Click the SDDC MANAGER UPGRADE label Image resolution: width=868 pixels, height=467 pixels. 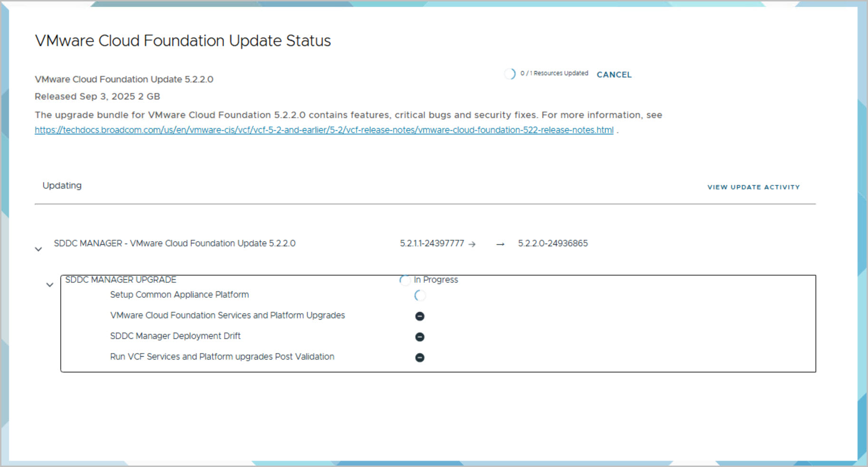point(121,280)
